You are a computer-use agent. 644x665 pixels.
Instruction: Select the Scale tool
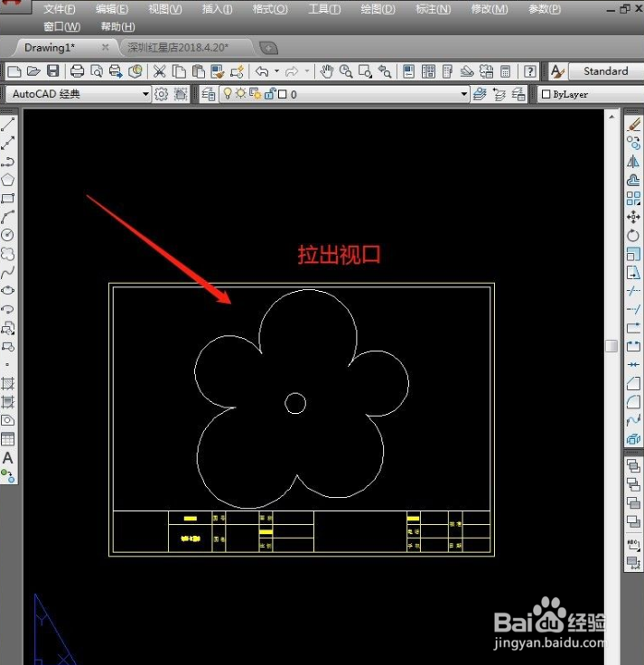click(x=633, y=254)
